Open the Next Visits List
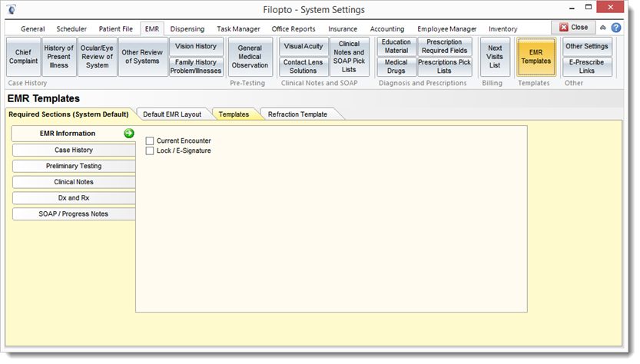This screenshot has width=640, height=364. pos(495,57)
